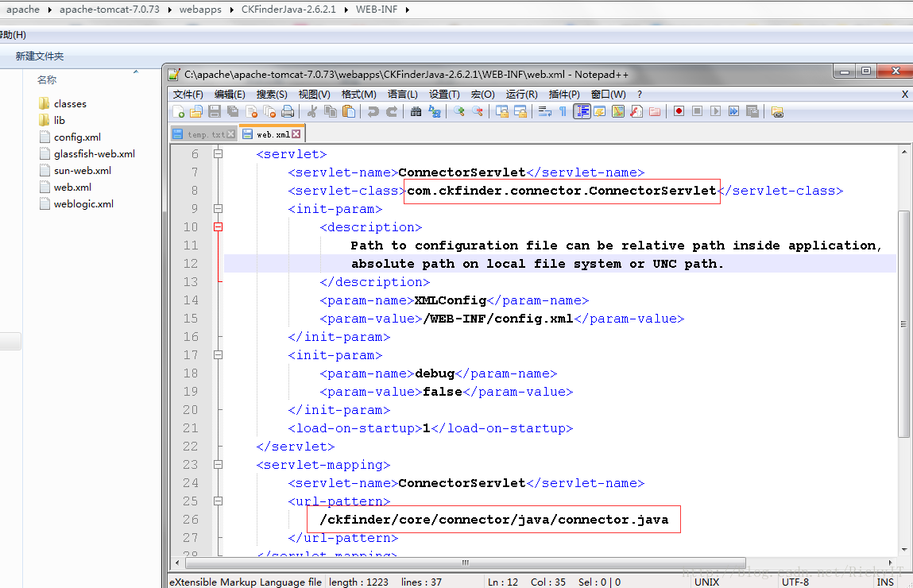The image size is (913, 588).
Task: Toggle the Document Map toolbar icon
Action: (x=617, y=112)
